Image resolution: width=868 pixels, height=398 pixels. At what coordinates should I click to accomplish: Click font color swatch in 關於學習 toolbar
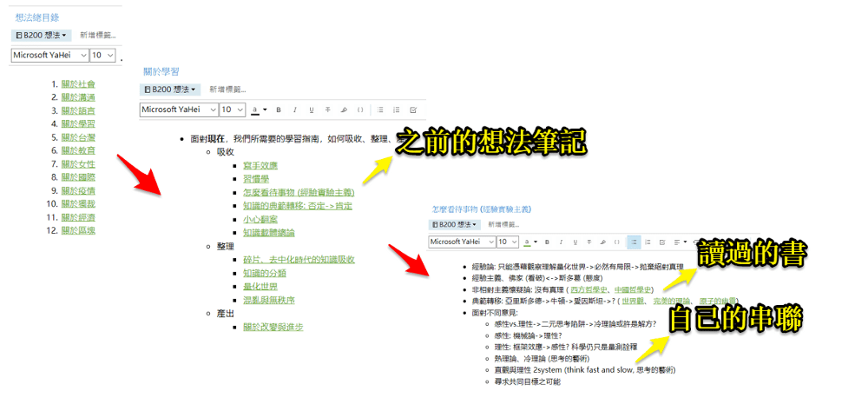tap(257, 110)
